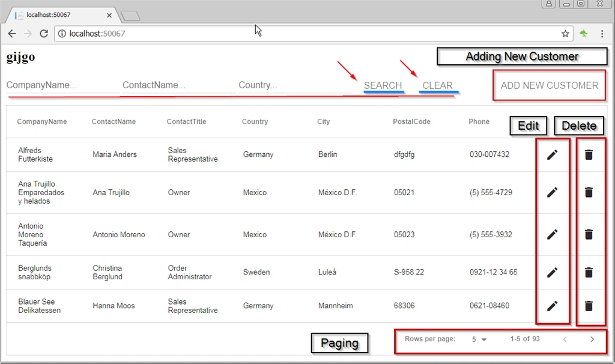The height and width of the screenshot is (364, 615).
Task: Open the ADD NEW CUSTOMER dialog
Action: click(x=550, y=85)
